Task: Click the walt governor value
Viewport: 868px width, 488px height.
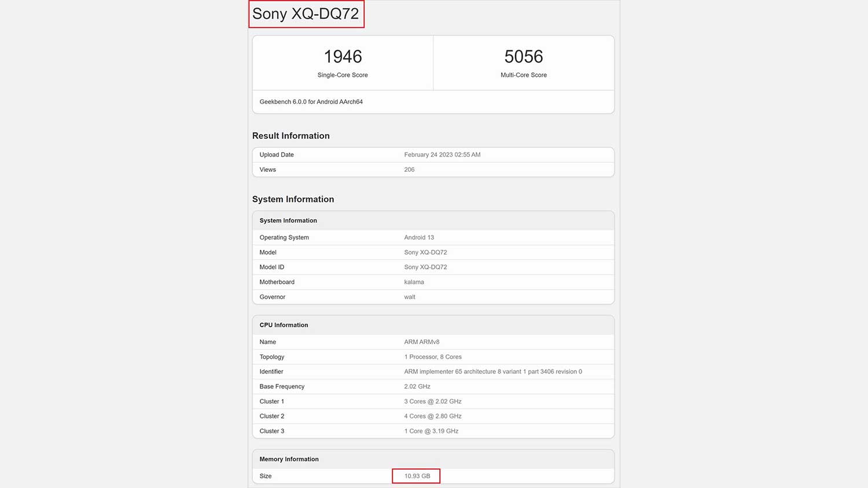Action: pyautogui.click(x=410, y=297)
